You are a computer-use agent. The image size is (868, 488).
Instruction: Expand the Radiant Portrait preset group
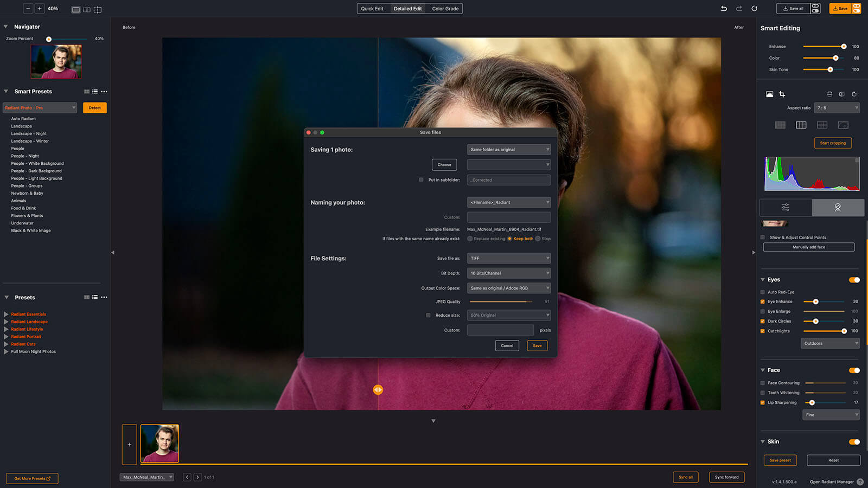(6, 337)
